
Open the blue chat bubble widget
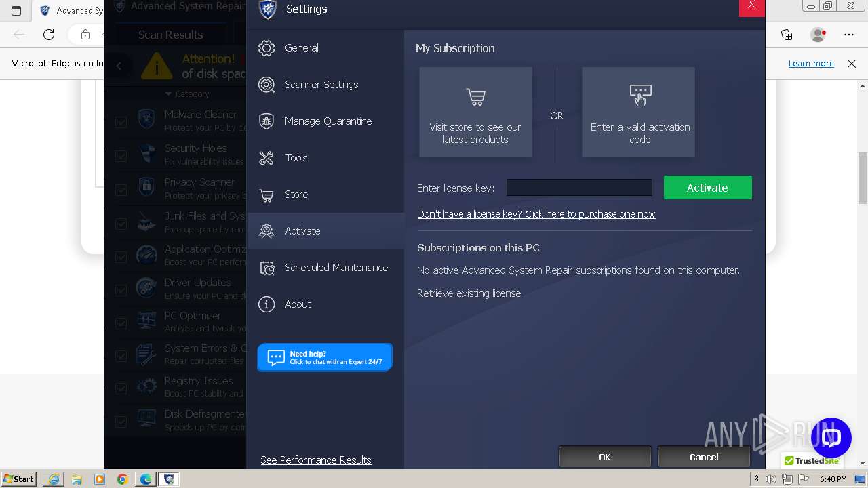(x=831, y=437)
